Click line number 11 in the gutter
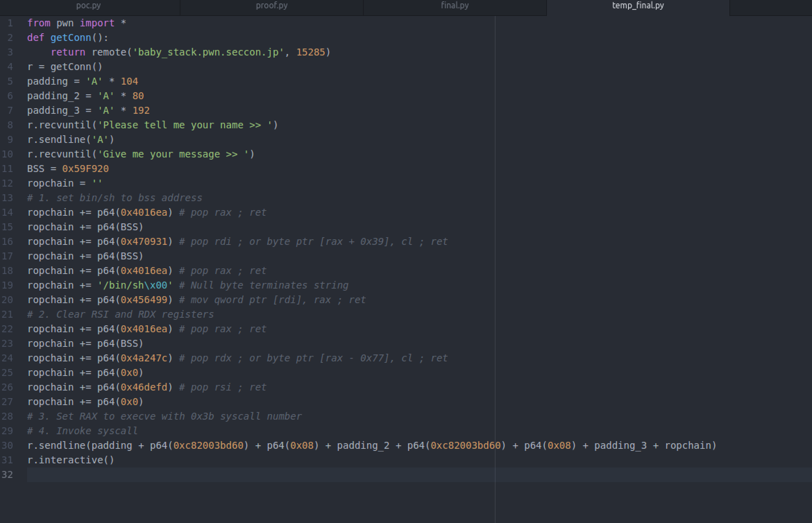This screenshot has width=812, height=523. pos(7,169)
